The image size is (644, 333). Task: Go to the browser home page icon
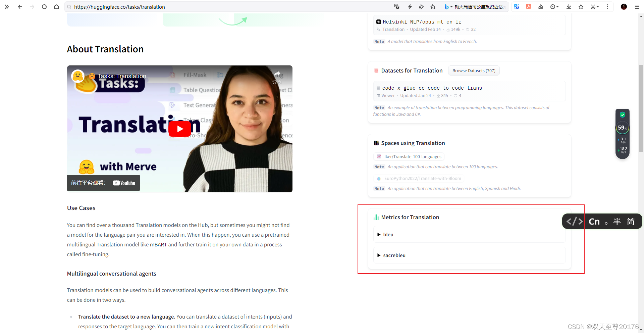[x=56, y=7]
